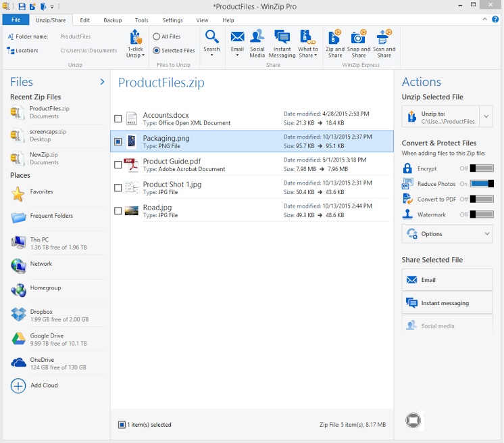Check the Product Guide.pdf checkbox
The width and height of the screenshot is (504, 443).
point(118,165)
